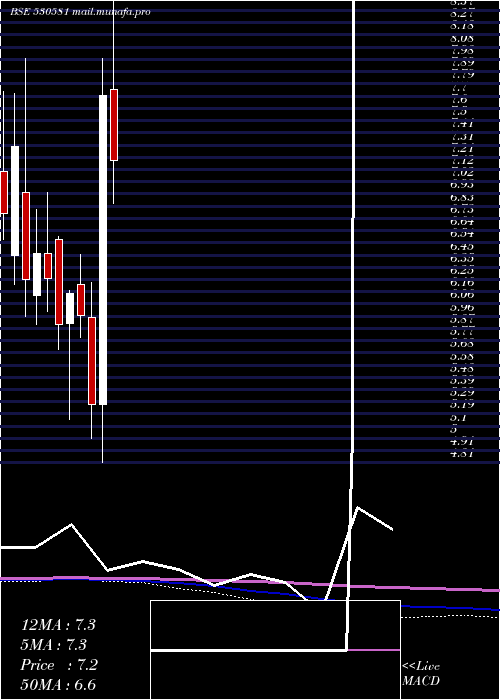Image resolution: width=500 pixels, height=700 pixels.
Task: Click the 5.96 price axis label
Action: (462, 308)
